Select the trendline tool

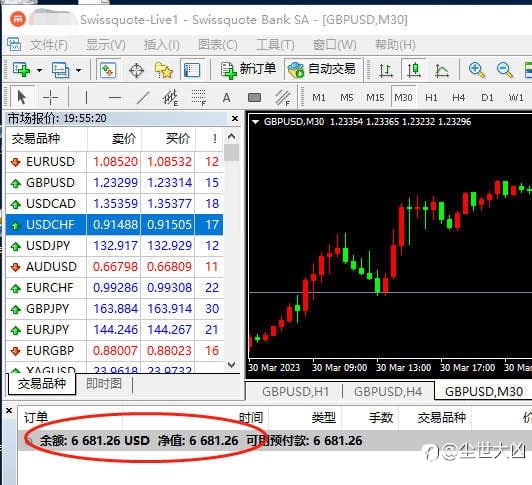[x=143, y=98]
